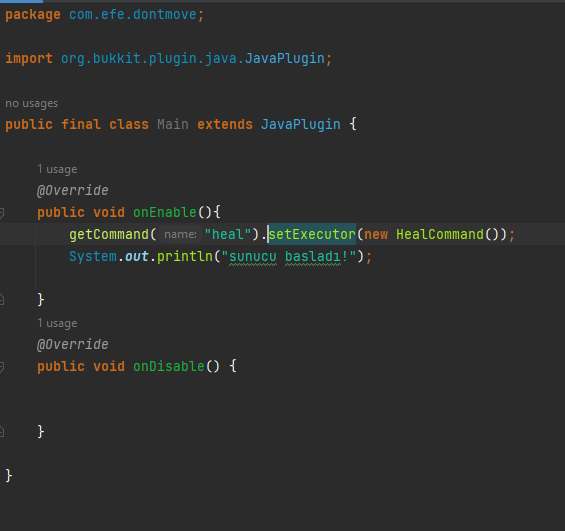Click the System class reference
565x531 pixels.
pyautogui.click(x=93, y=257)
